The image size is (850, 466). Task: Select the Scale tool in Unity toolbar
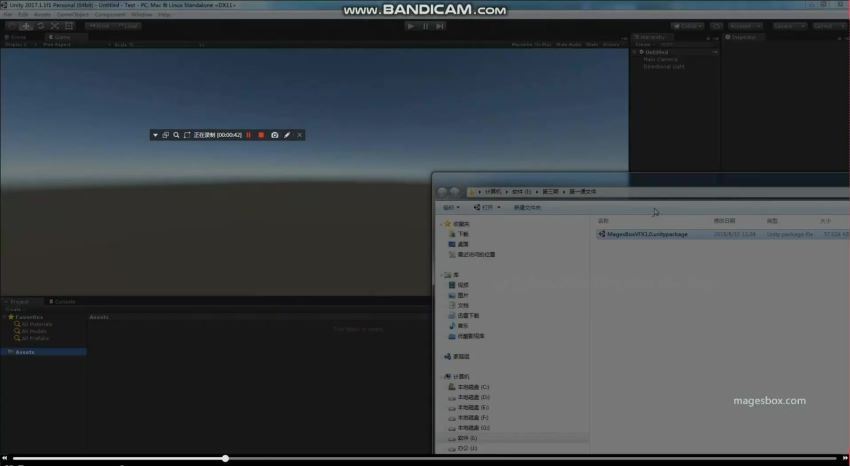[x=55, y=26]
